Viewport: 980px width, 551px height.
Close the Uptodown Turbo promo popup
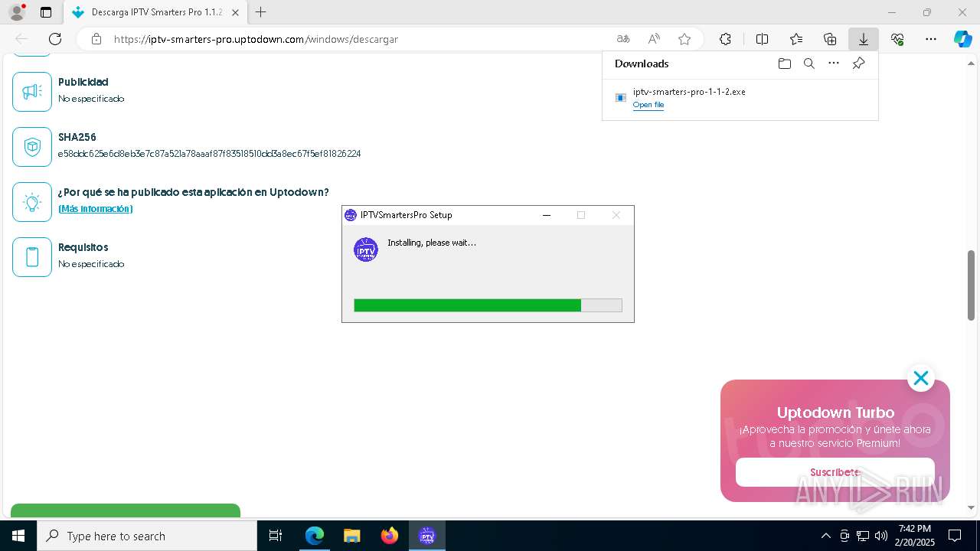coord(920,378)
